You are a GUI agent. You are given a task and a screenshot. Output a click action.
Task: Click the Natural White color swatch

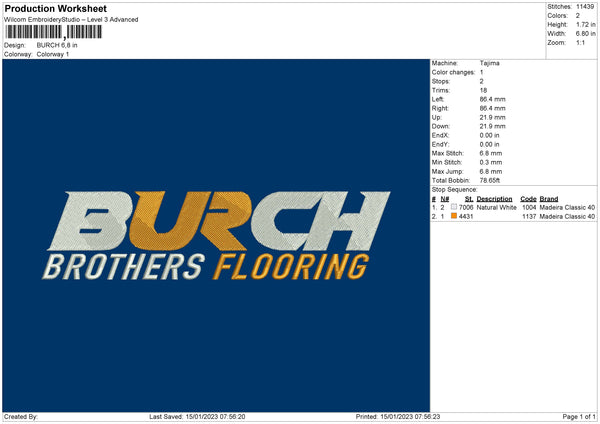[x=454, y=207]
